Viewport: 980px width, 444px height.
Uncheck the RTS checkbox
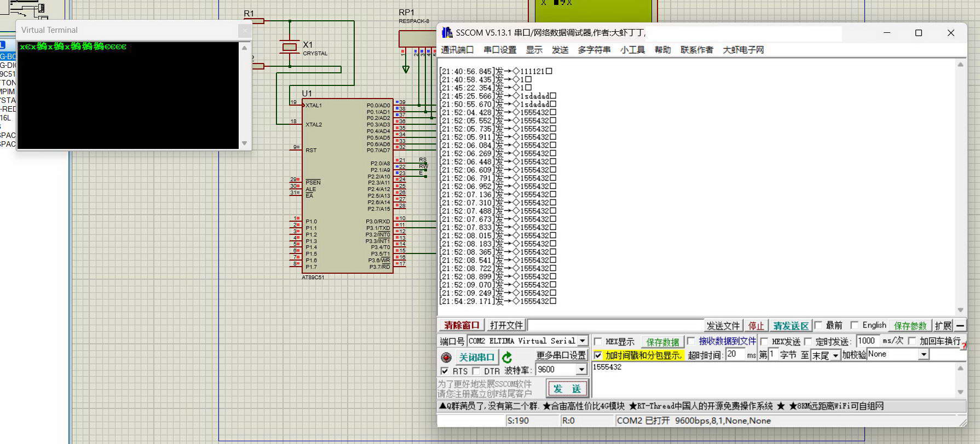pos(445,371)
